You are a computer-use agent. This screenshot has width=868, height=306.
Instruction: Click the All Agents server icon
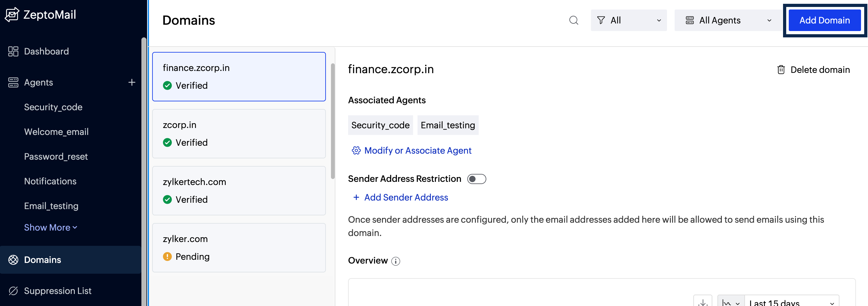pyautogui.click(x=690, y=20)
